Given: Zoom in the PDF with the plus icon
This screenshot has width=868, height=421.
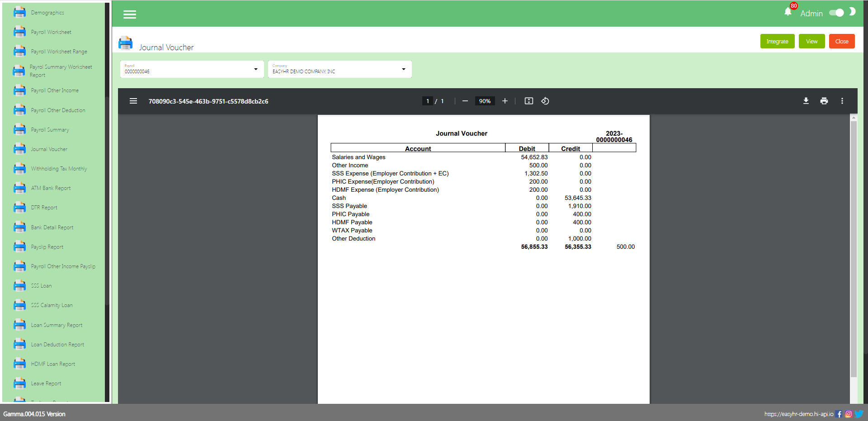Looking at the screenshot, I should [x=505, y=101].
